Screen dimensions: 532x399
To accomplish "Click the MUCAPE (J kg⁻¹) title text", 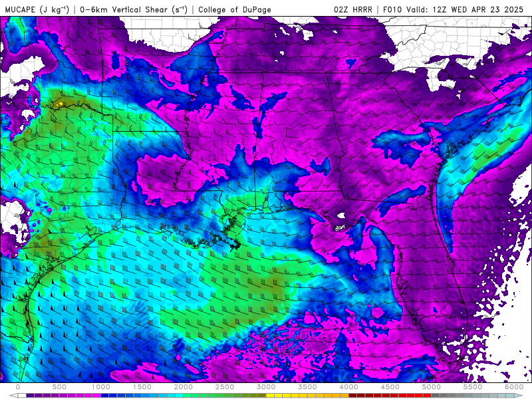I will pos(37,9).
